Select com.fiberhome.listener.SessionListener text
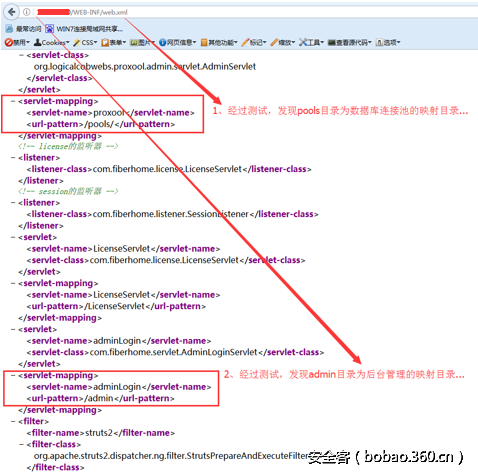Screen dimensions: 478x475 [171, 214]
